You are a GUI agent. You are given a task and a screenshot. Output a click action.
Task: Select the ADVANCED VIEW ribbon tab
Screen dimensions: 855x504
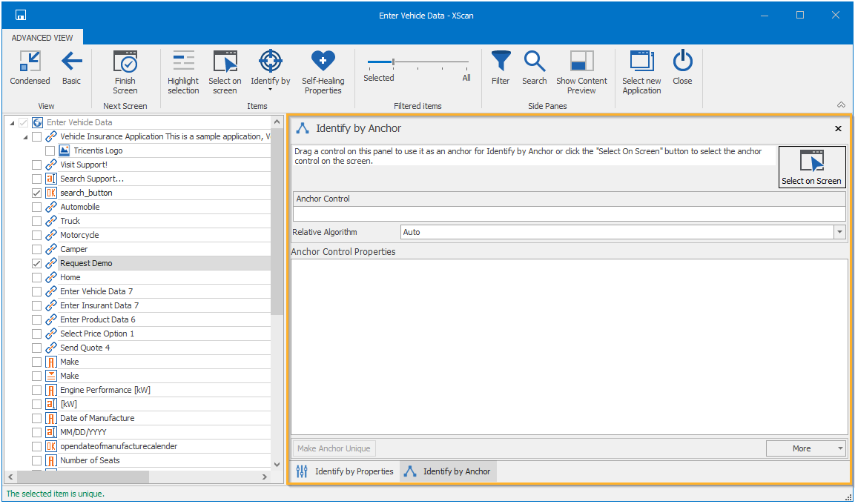[42, 38]
